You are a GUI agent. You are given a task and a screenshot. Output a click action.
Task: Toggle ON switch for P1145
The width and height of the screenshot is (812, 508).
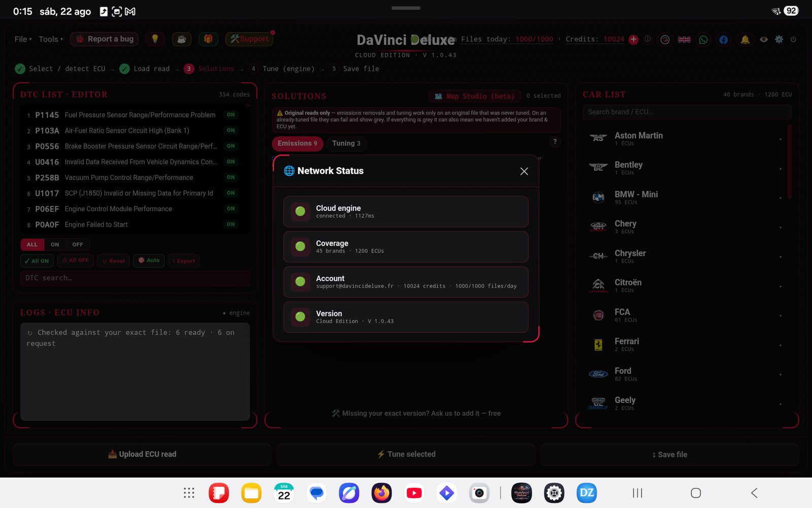pos(231,115)
